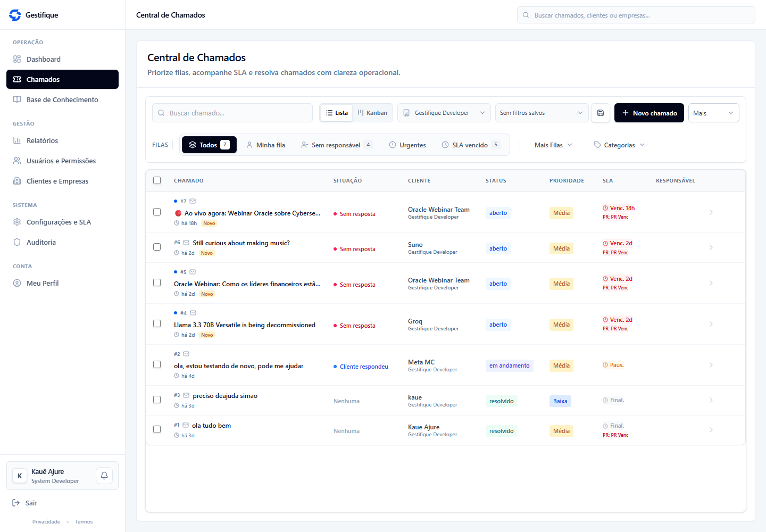Click the envelope icon on ticket #7
Image resolution: width=766 pixels, height=532 pixels.
coord(193,201)
